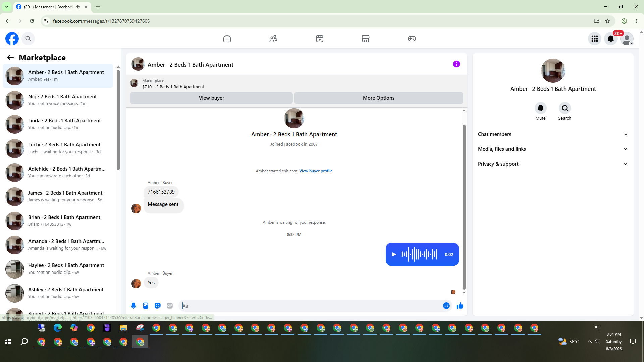Open File Explorer from taskbar

tap(123, 328)
